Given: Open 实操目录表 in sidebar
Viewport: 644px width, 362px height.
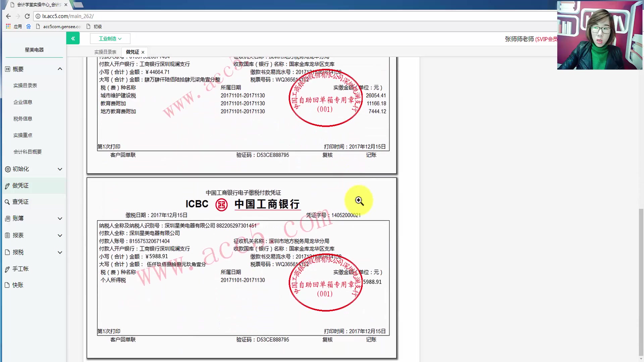Looking at the screenshot, I should (25, 85).
